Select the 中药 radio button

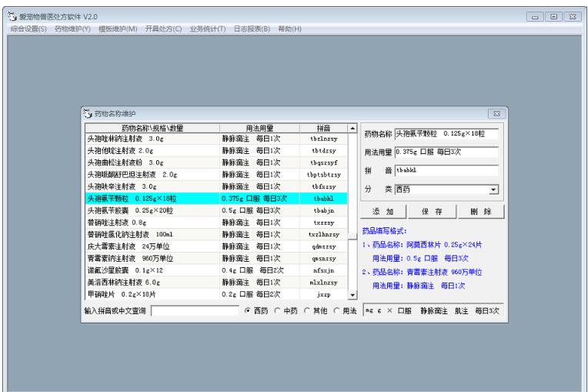(x=277, y=310)
